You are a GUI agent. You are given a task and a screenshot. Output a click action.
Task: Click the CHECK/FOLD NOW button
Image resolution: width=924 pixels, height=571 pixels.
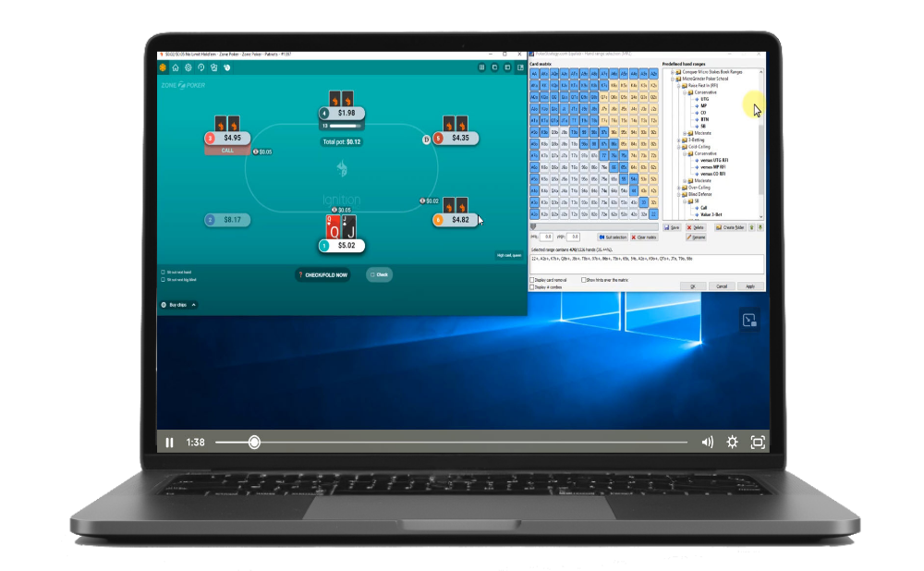322,275
